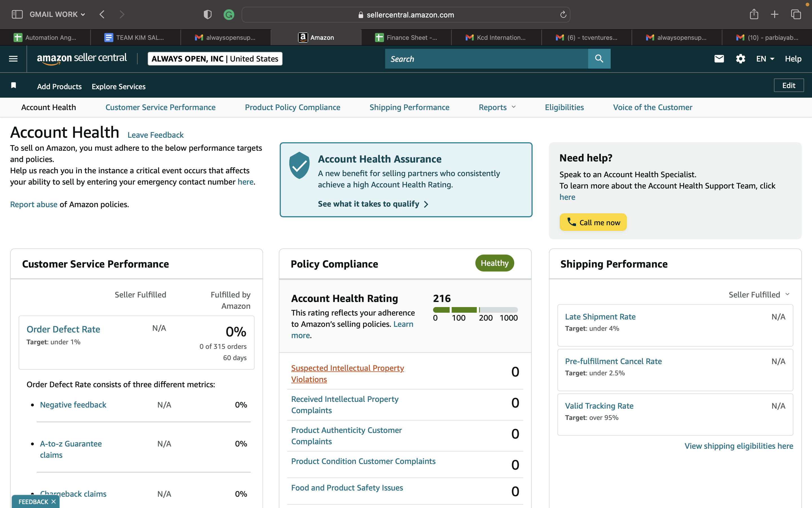Open the Safari share icon
The width and height of the screenshot is (812, 508).
click(x=754, y=14)
